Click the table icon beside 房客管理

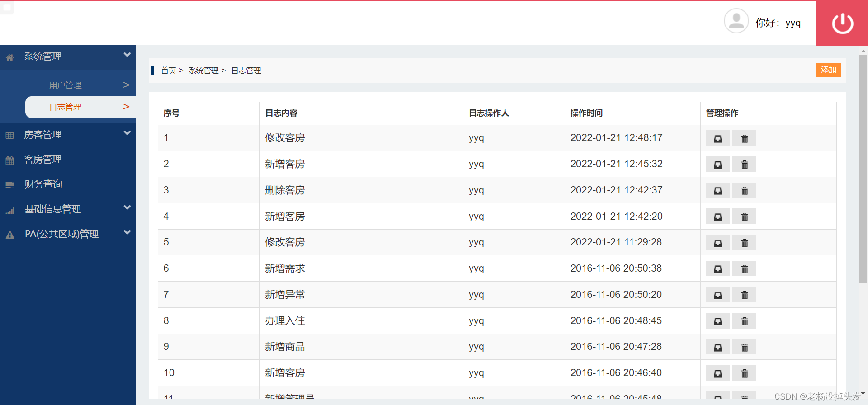click(x=9, y=135)
